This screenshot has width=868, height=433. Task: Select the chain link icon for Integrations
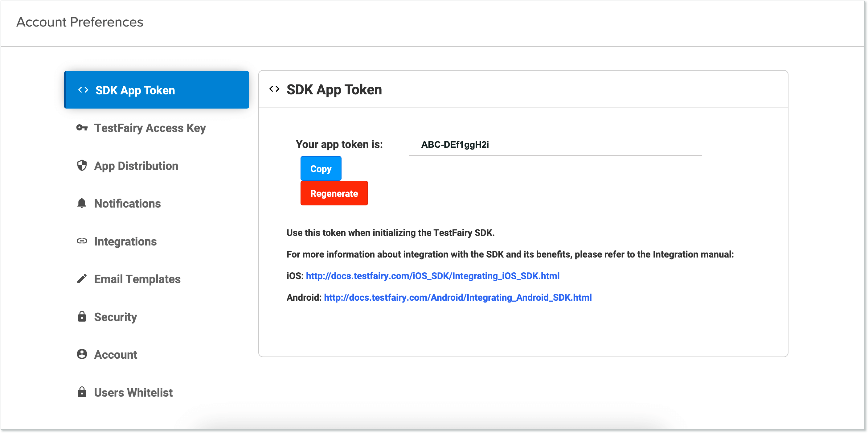[82, 241]
